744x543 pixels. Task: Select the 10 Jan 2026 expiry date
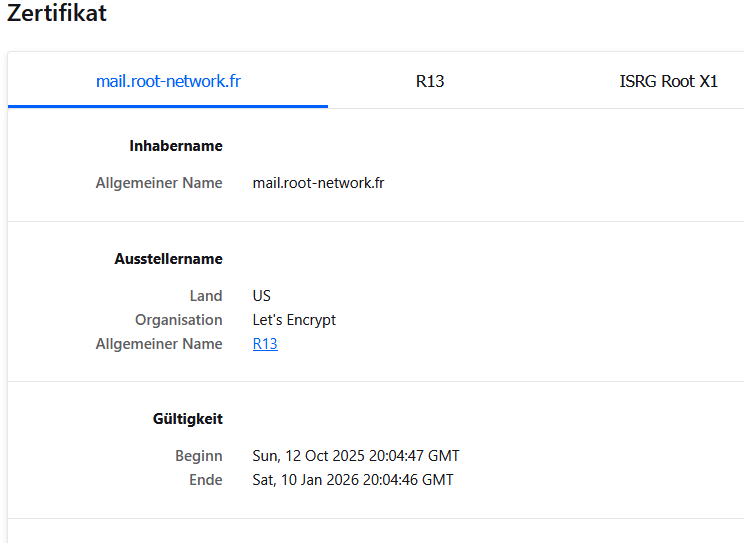coord(353,480)
